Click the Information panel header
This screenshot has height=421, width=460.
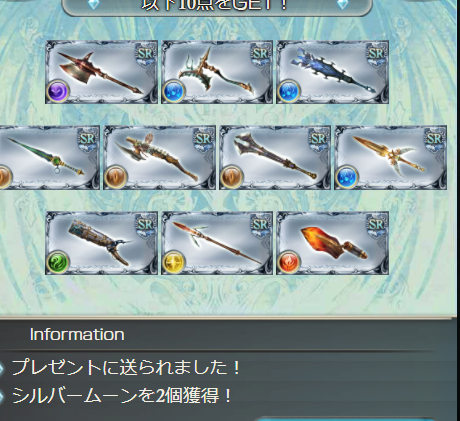click(x=77, y=334)
